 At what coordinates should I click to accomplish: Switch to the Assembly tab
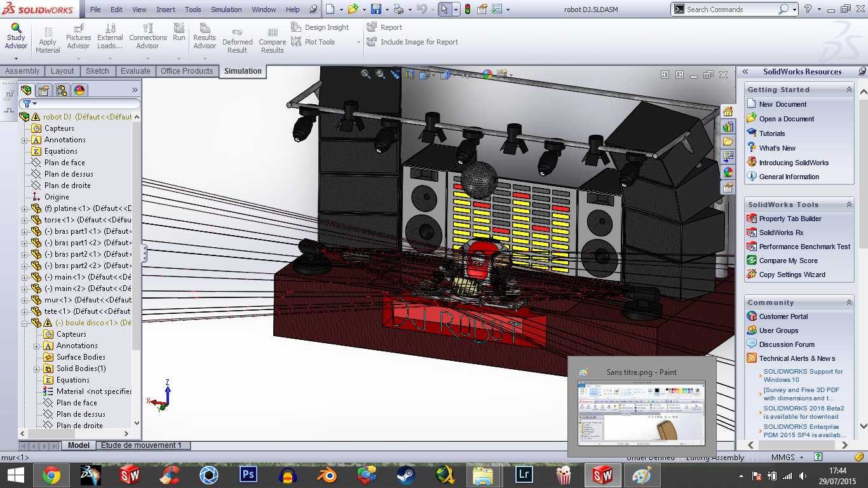(x=22, y=71)
